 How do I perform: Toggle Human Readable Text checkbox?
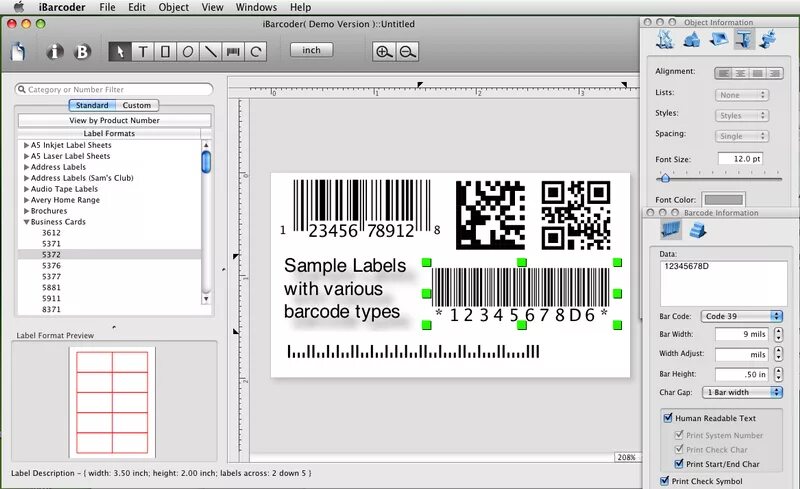[668, 418]
